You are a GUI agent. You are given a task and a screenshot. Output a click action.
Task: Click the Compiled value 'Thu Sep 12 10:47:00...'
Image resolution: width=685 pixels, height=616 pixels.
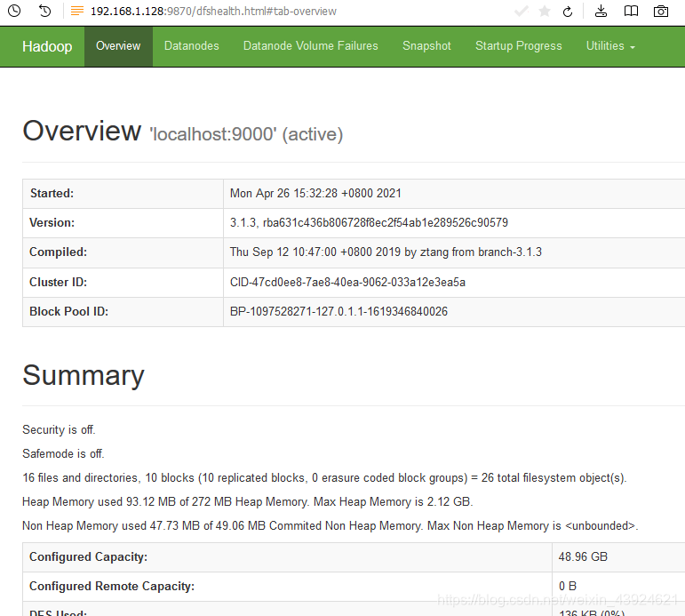[x=386, y=252]
